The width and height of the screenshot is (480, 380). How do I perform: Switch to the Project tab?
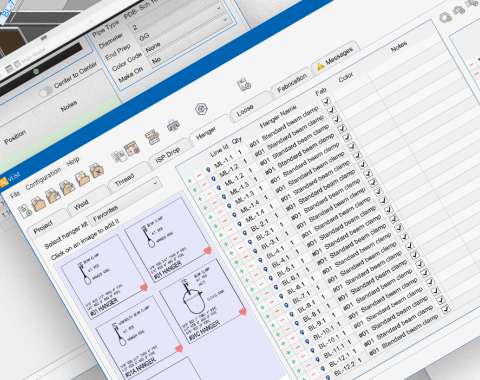click(43, 227)
